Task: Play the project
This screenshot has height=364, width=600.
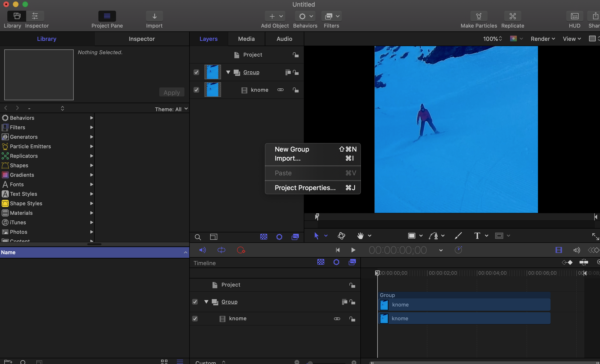Action: (353, 250)
